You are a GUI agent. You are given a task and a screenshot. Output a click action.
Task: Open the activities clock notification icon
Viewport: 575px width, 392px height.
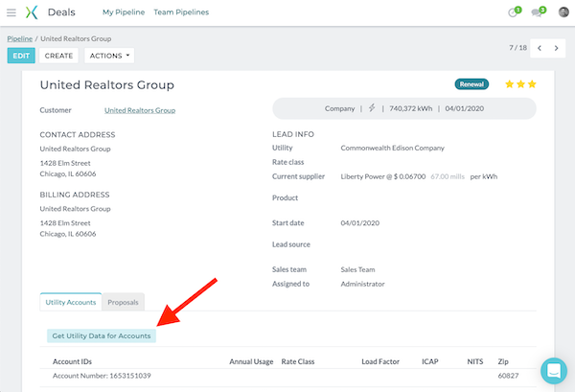point(514,12)
